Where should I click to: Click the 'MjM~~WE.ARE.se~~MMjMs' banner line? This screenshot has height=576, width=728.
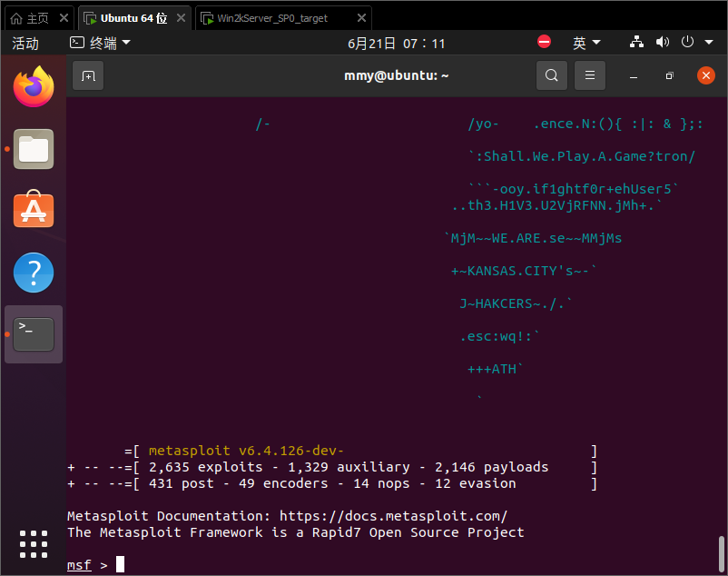533,238
